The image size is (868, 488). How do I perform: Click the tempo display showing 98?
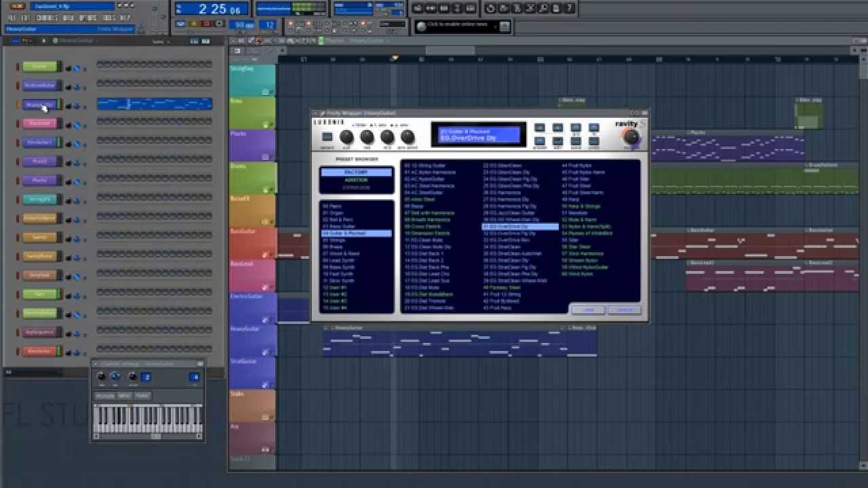[240, 25]
